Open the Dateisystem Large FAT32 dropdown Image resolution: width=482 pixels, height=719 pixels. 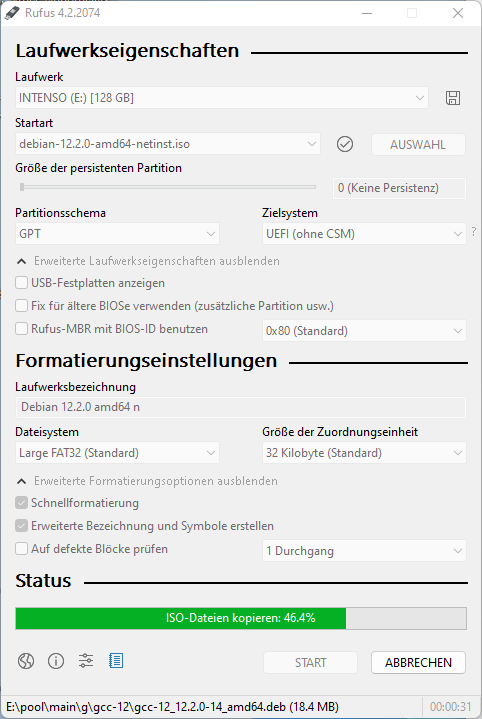click(x=117, y=453)
